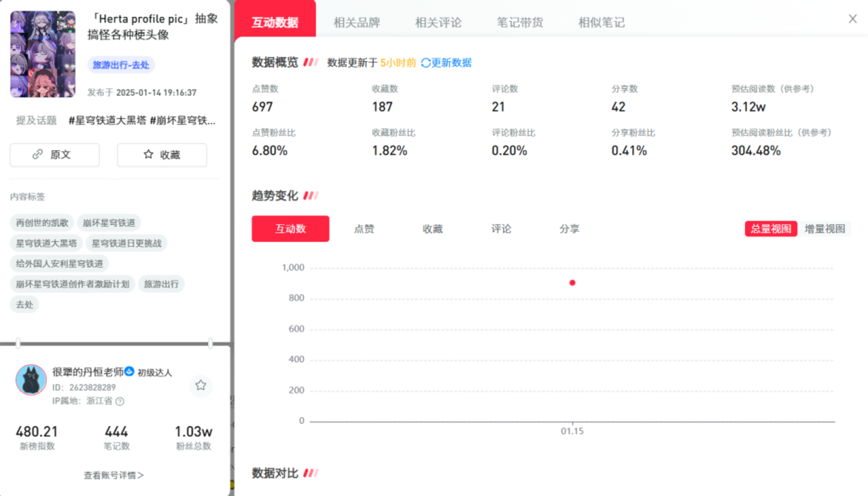Switch chart to 总量视图 mode
The height and width of the screenshot is (496, 868).
pyautogui.click(x=771, y=229)
